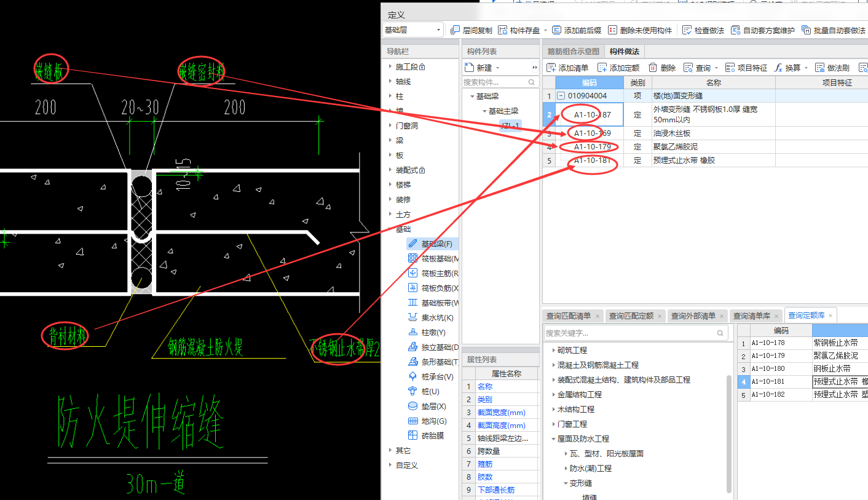Select the 独立基础 item
The width and height of the screenshot is (868, 500).
coord(433,347)
